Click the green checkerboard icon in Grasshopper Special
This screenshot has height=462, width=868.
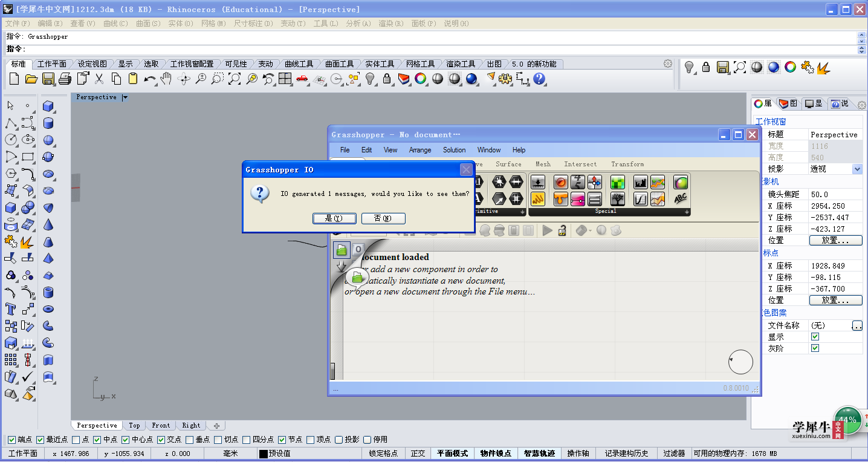[617, 182]
